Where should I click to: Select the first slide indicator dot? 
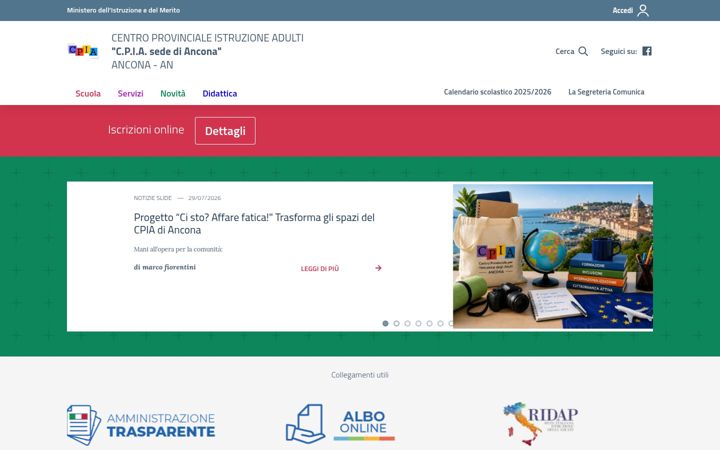tap(385, 323)
